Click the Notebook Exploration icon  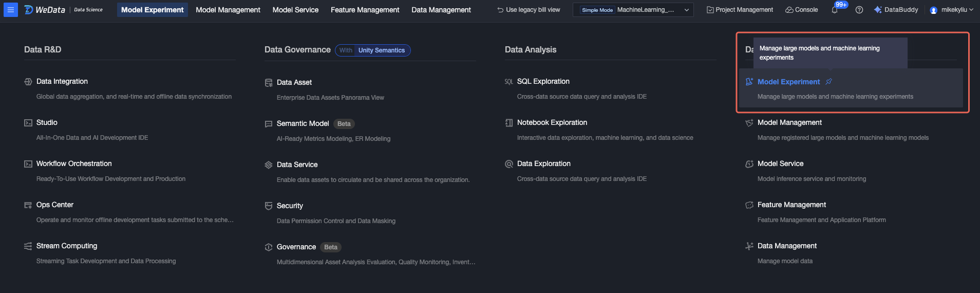point(508,123)
